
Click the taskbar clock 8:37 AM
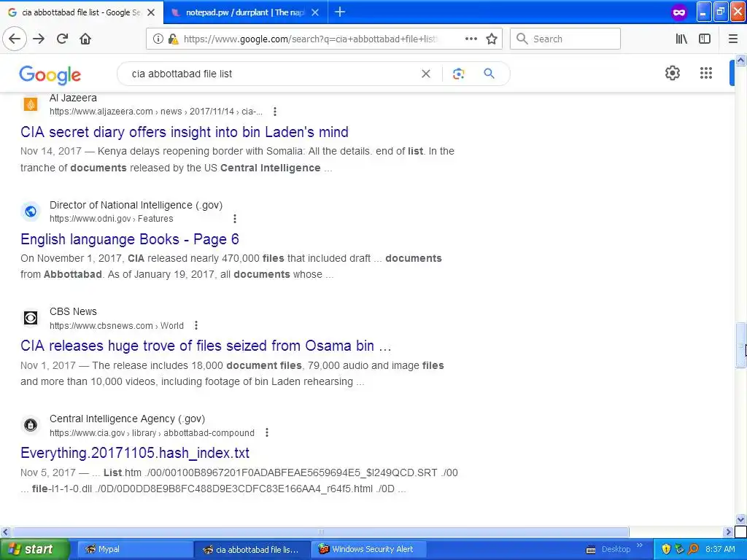(720, 549)
